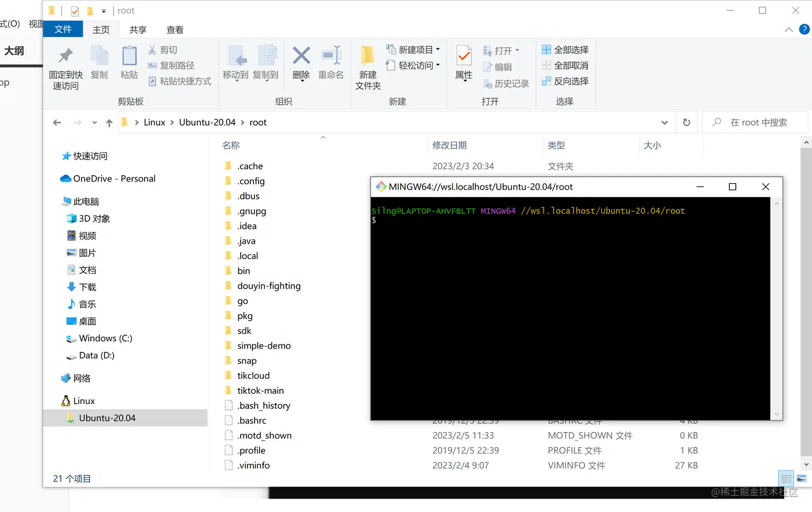Sort by Type (类型) column header
This screenshot has height=512, width=812.
click(x=556, y=145)
